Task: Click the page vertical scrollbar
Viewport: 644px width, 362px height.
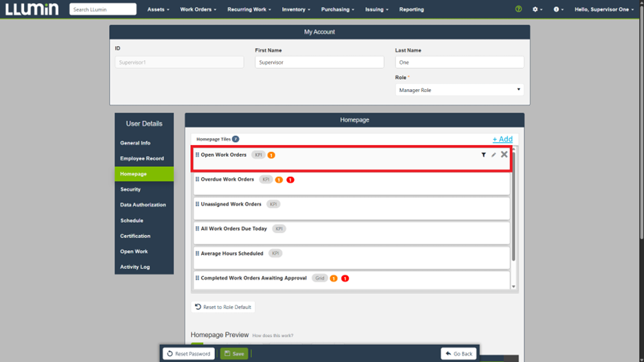Action: (641, 123)
